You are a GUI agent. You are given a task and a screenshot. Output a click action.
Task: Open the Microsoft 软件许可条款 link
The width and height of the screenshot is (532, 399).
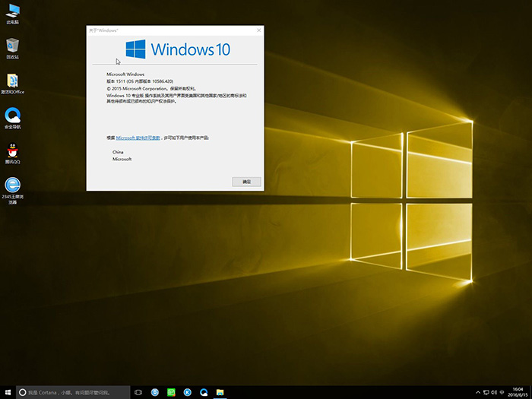pos(138,138)
